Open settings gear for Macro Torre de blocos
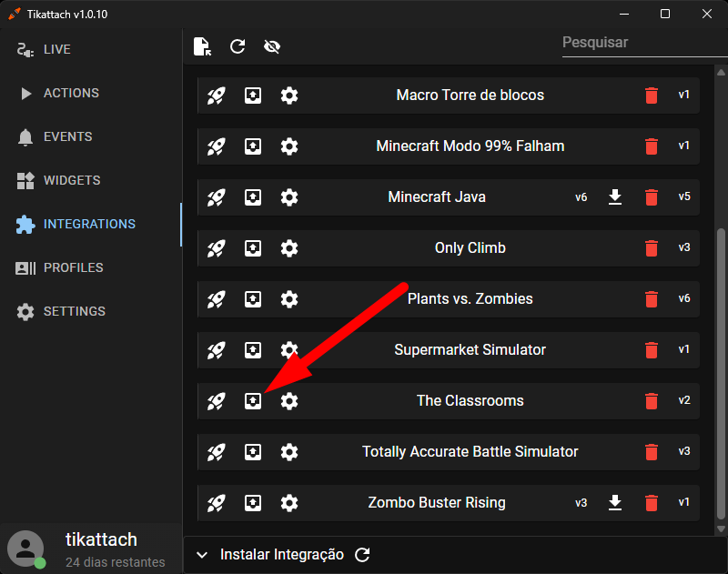728x574 pixels. point(289,96)
